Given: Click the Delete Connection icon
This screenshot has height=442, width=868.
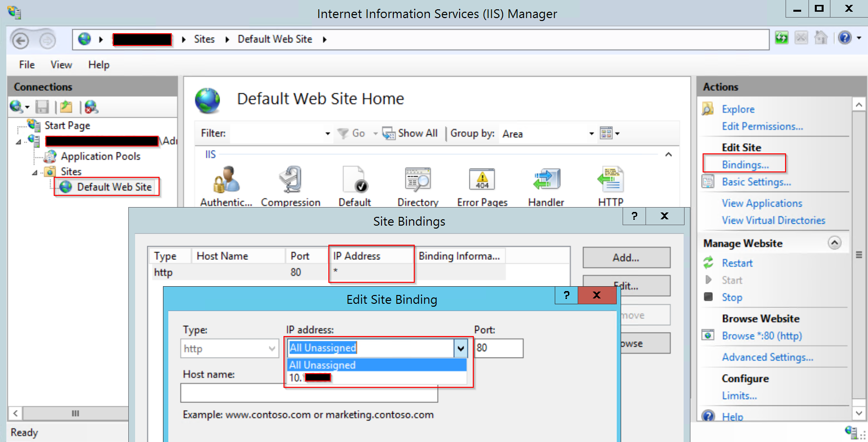Looking at the screenshot, I should click(x=91, y=107).
